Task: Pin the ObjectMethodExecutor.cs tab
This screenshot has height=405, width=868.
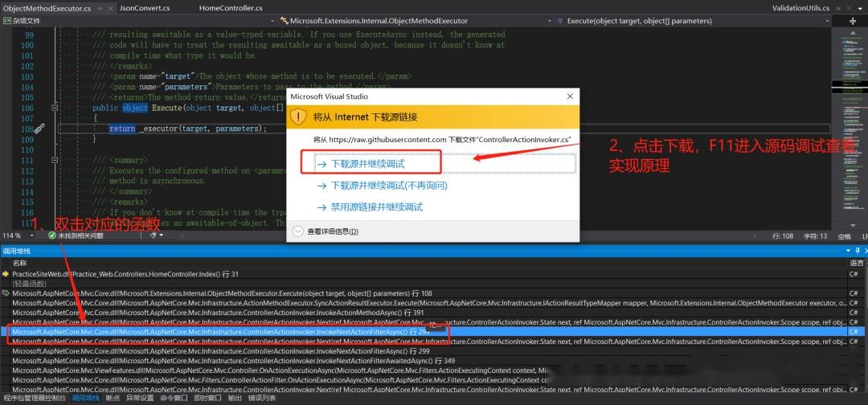Action: click(99, 7)
